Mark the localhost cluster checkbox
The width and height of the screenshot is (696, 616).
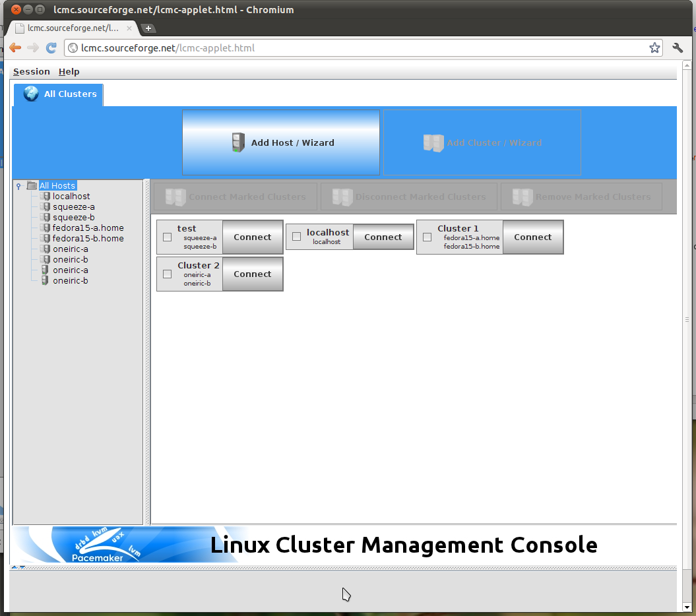click(x=296, y=235)
